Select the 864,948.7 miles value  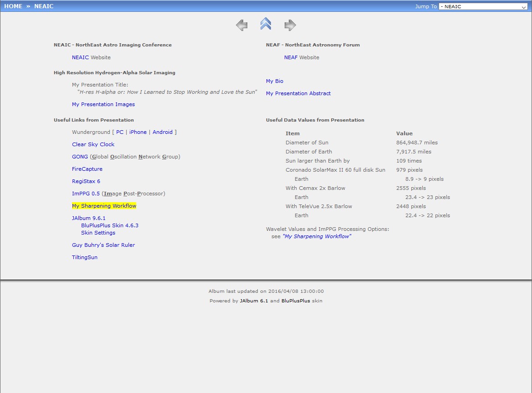coord(417,143)
